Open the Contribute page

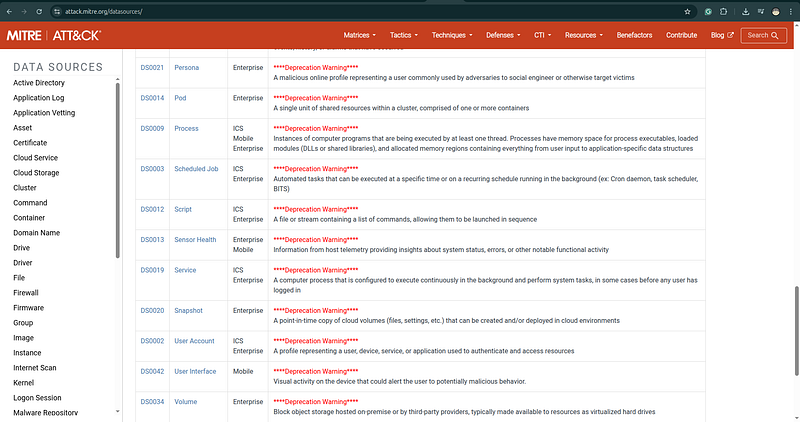pyautogui.click(x=681, y=35)
